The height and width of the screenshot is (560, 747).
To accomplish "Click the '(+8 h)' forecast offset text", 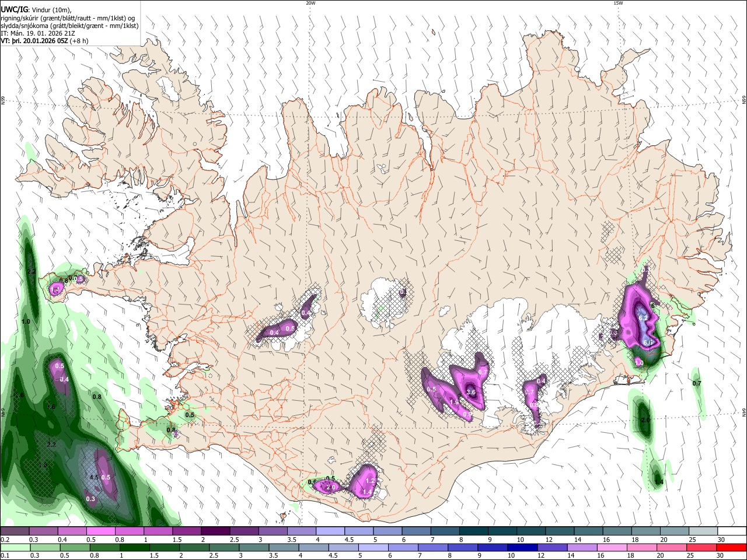I will click(79, 41).
